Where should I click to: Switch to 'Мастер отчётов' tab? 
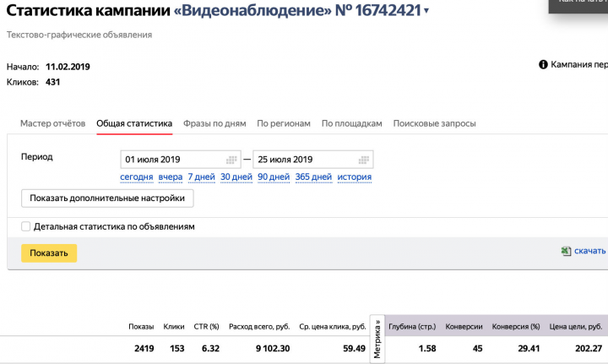[x=52, y=123]
